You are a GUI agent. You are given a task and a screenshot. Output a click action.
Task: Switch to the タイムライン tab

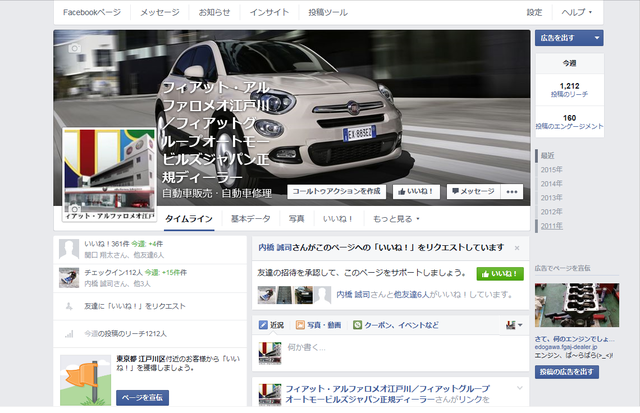click(x=189, y=219)
